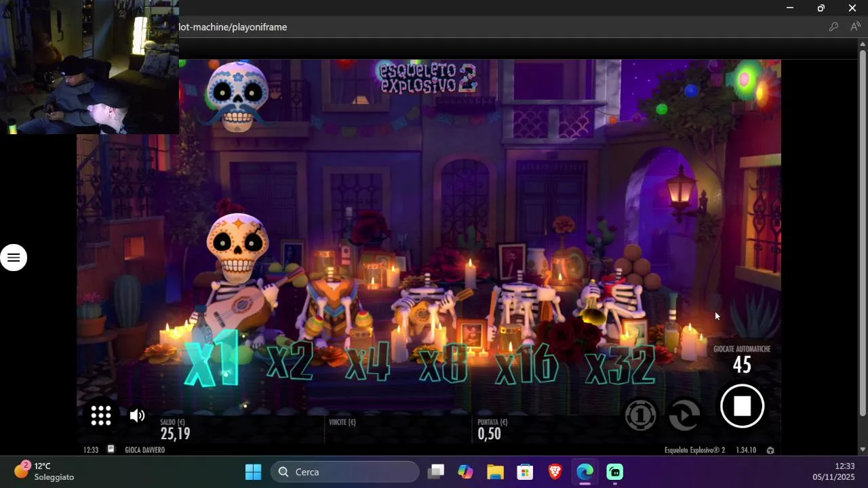Screen dimensions: 868x488
Task: Click the Esqueleto Explosivo 2 game logo
Action: [428, 78]
